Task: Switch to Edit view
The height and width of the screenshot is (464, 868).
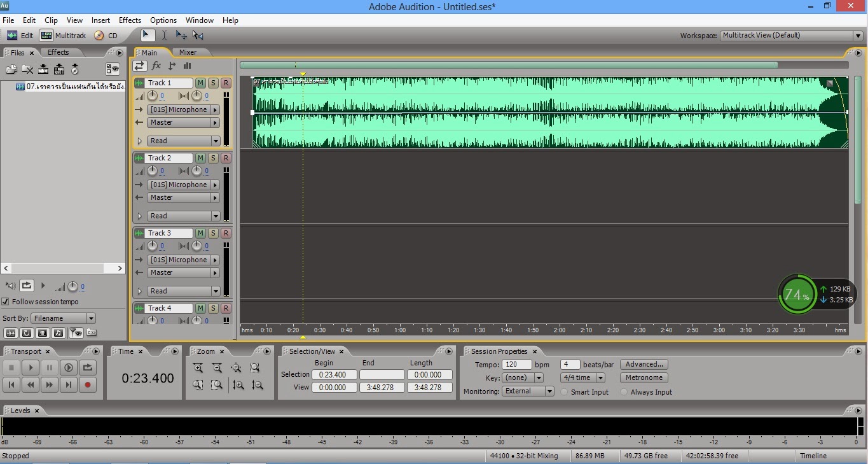Action: click(20, 36)
